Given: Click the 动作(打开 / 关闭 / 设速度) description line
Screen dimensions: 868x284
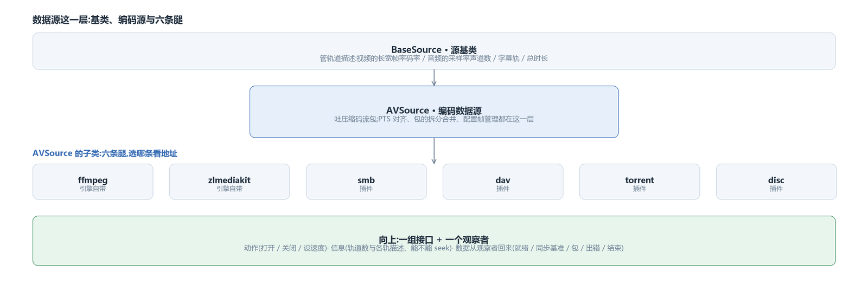Looking at the screenshot, I should point(434,248).
